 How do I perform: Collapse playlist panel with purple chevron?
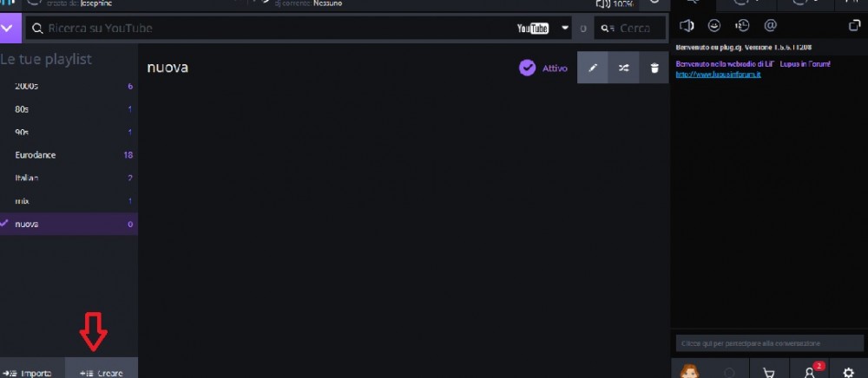(x=10, y=29)
